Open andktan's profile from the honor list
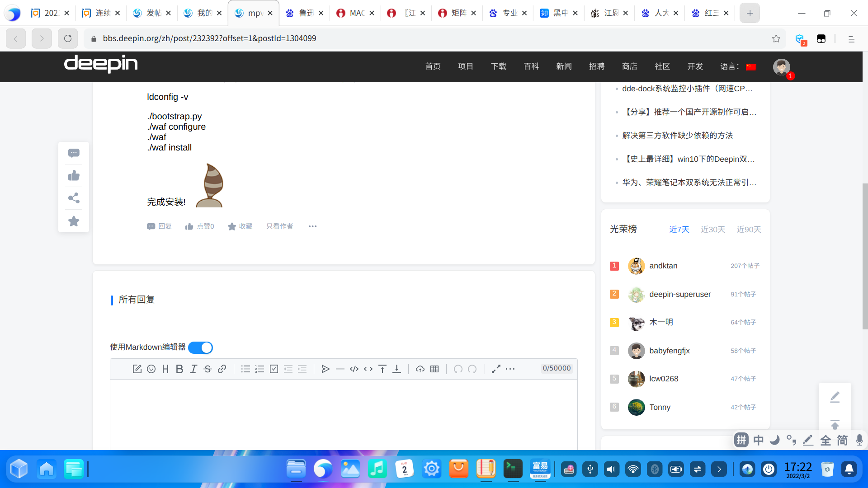This screenshot has width=868, height=488. 663,266
